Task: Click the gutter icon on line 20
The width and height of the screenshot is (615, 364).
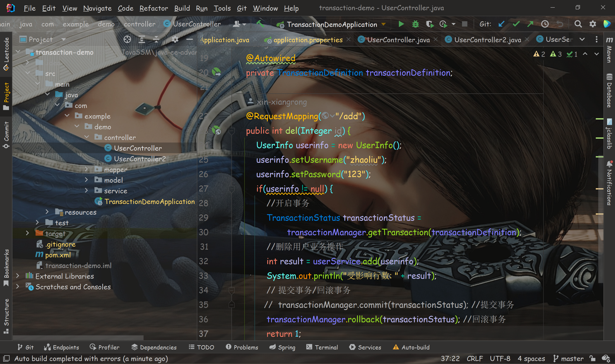Action: pyautogui.click(x=216, y=72)
